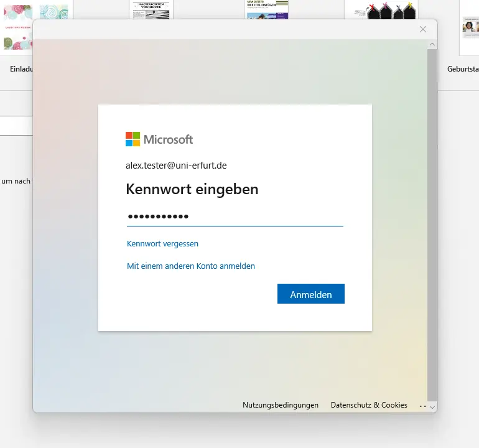Focus the password input field
Image resolution: width=479 pixels, height=448 pixels.
click(235, 217)
